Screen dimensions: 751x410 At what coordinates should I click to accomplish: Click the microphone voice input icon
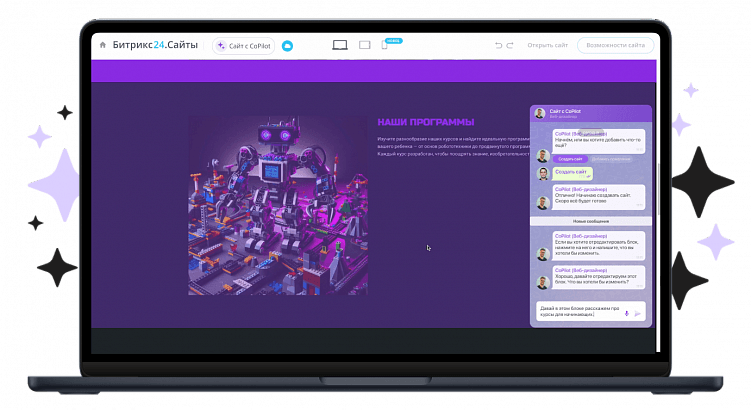pyautogui.click(x=626, y=314)
